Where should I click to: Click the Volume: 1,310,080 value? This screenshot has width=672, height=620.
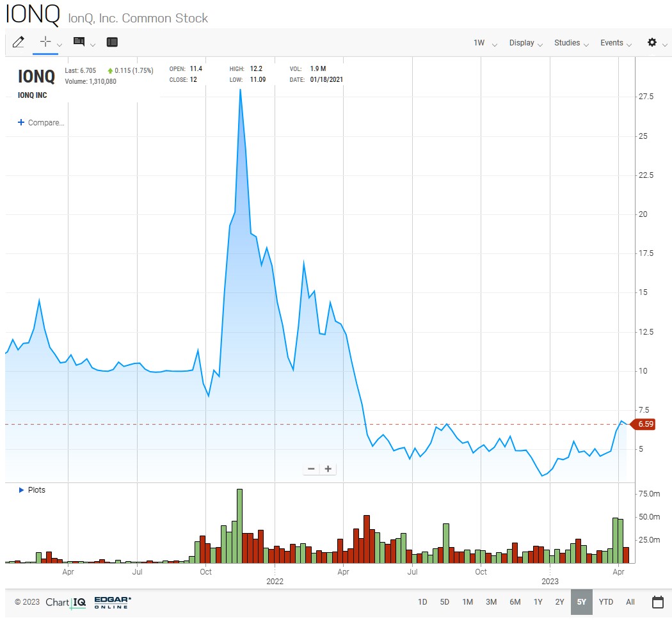[90, 81]
